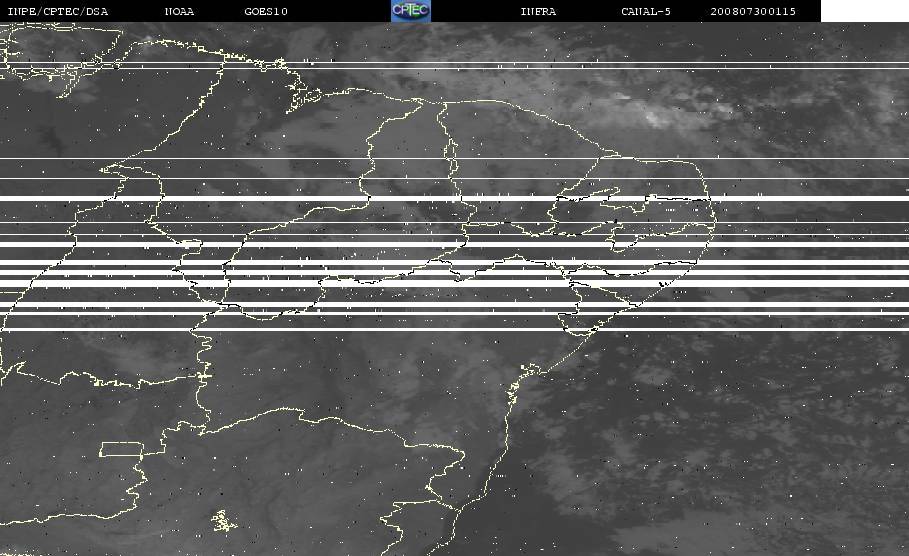Click the NOAA label in the header
Image resolution: width=909 pixels, height=556 pixels.
click(x=179, y=12)
